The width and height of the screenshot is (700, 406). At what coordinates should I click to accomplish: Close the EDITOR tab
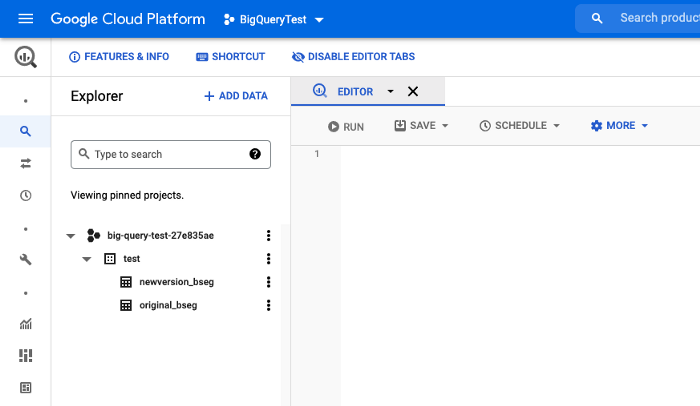(413, 91)
